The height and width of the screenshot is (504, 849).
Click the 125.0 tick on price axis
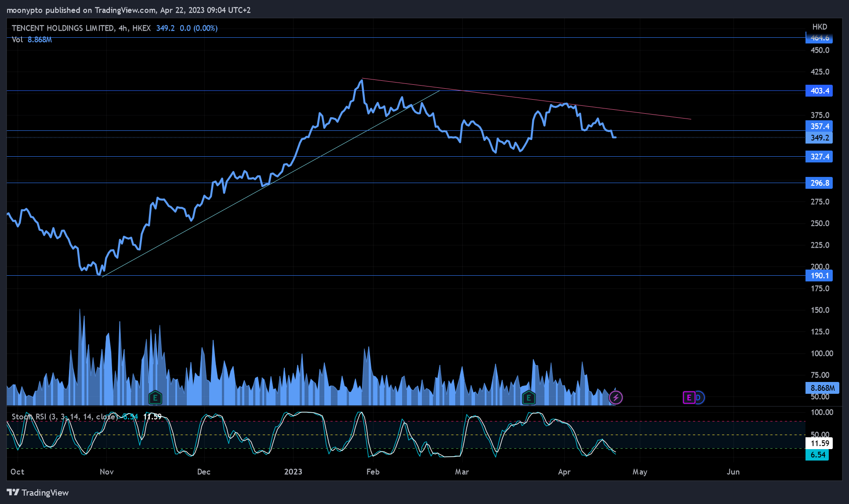820,331
